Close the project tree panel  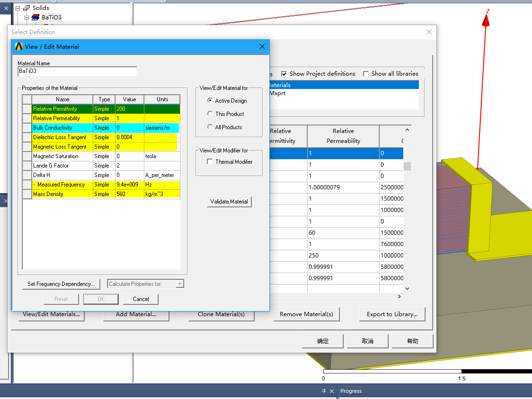pos(6,8)
